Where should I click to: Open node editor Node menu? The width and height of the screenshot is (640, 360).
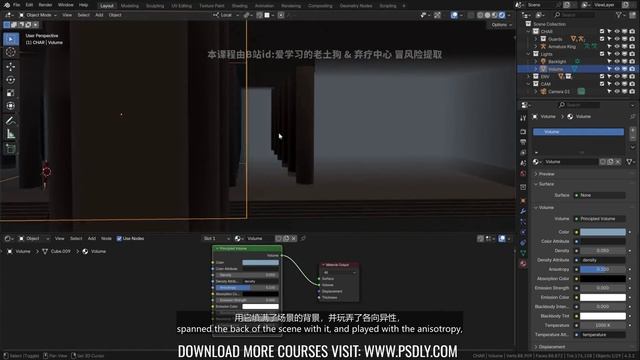(106, 238)
